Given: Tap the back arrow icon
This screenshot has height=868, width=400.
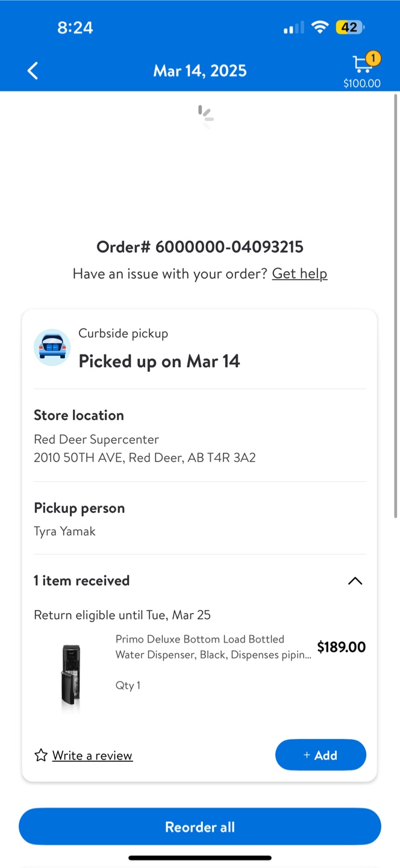Looking at the screenshot, I should (33, 71).
